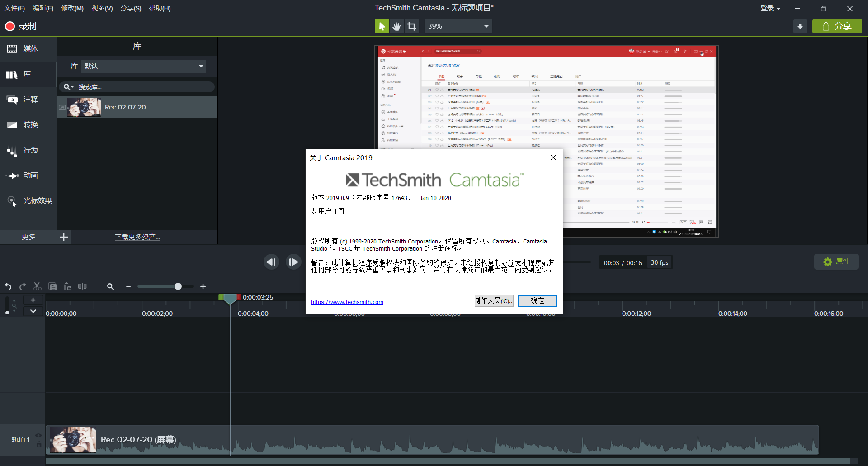Click the green in-point handle of playhead
The height and width of the screenshot is (466, 868).
pos(221,297)
